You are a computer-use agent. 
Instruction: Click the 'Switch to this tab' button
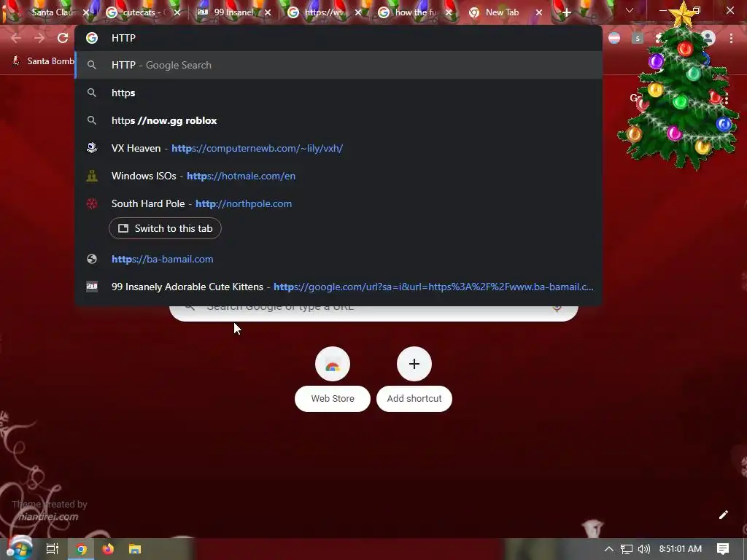pos(165,228)
